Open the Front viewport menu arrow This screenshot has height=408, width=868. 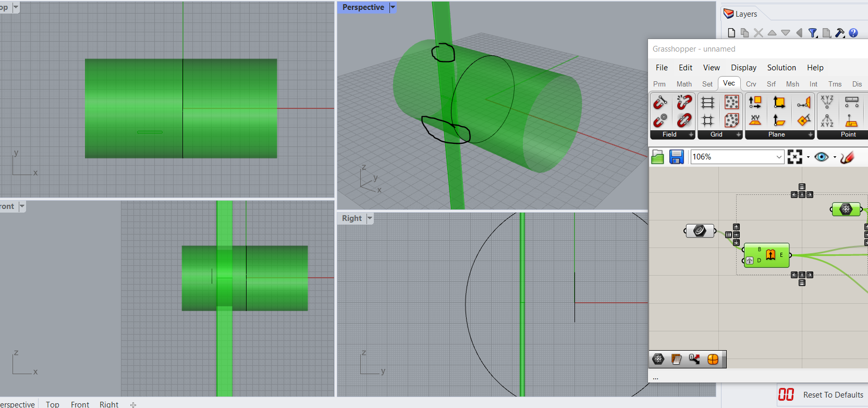(x=22, y=207)
